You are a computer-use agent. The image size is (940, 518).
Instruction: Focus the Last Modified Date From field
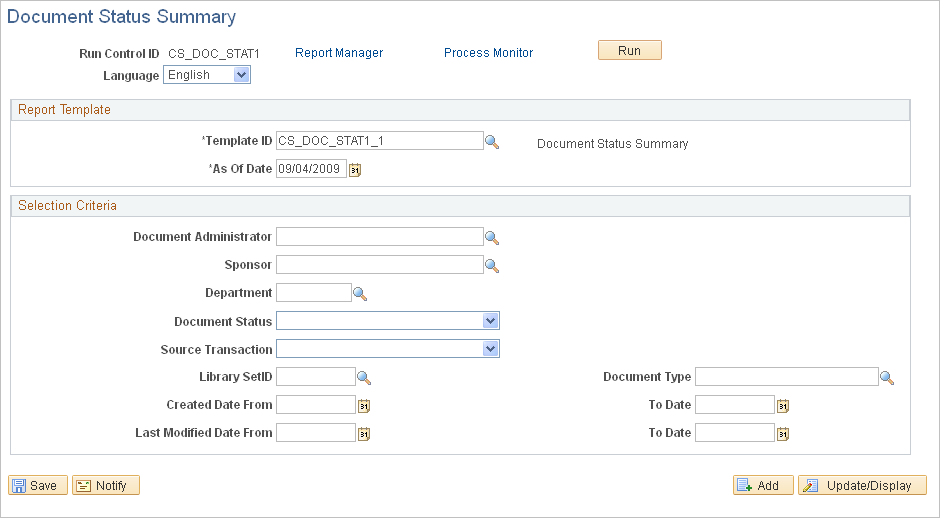point(315,432)
